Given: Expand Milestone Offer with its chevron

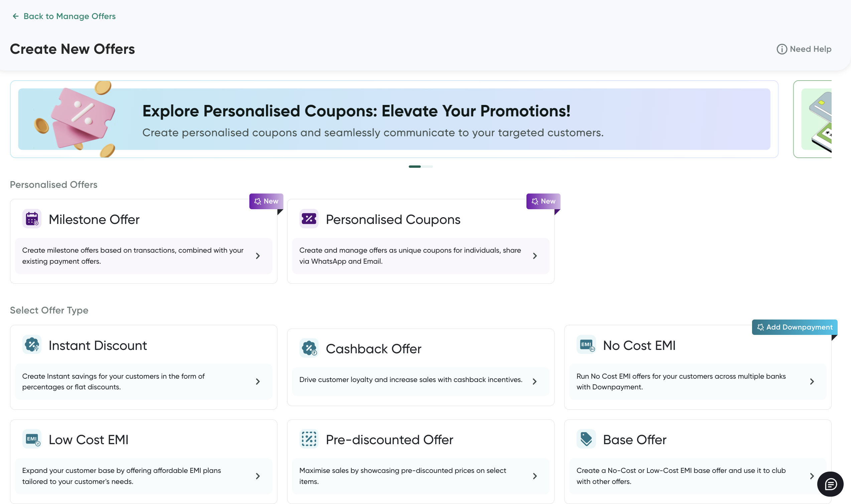Looking at the screenshot, I should [x=258, y=256].
